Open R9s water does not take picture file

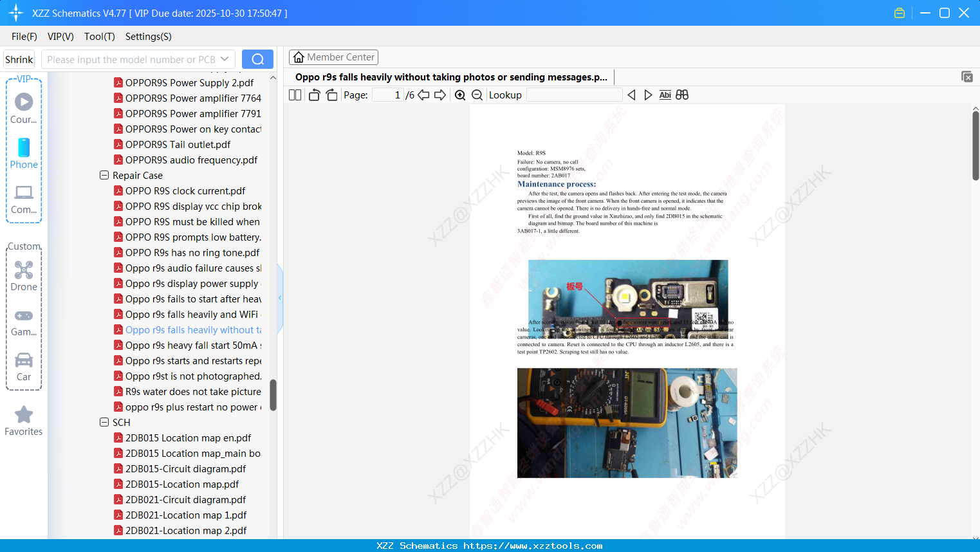coord(187,392)
